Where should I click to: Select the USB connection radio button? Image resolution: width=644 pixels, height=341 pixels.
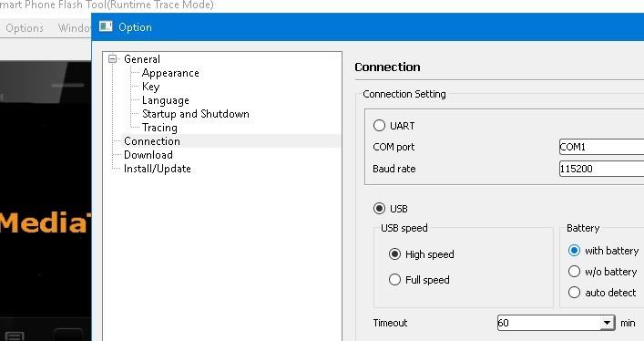click(x=379, y=209)
